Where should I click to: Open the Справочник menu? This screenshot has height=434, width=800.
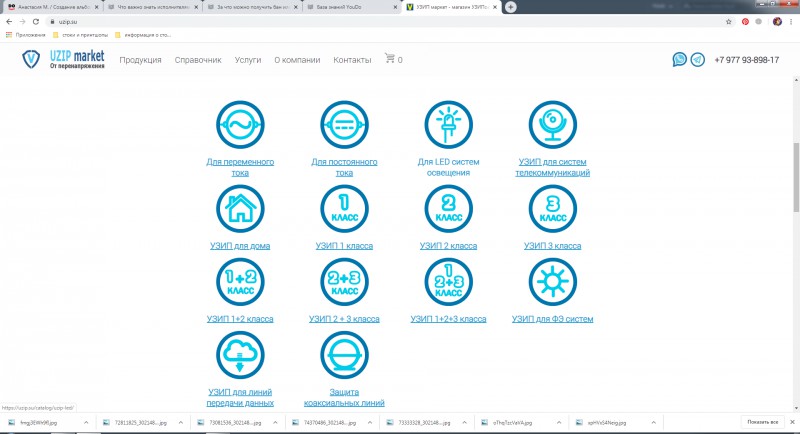[x=198, y=60]
